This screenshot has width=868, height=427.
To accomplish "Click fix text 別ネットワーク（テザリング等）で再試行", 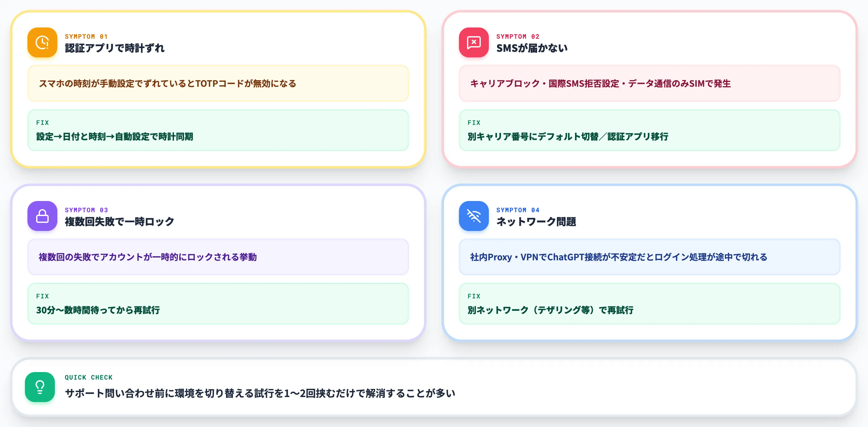I will click(550, 310).
